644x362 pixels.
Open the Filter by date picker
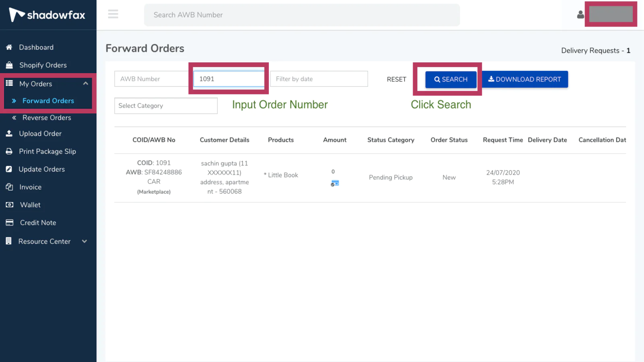click(318, 79)
